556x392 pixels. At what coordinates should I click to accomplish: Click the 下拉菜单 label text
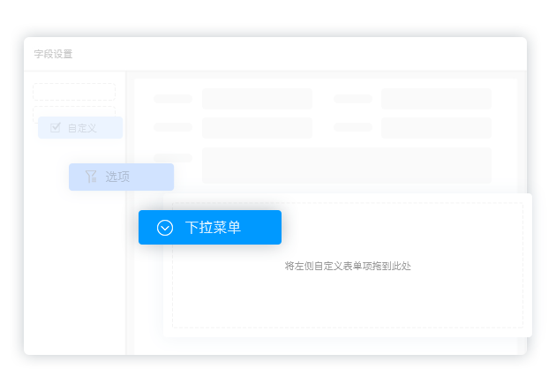click(x=213, y=228)
